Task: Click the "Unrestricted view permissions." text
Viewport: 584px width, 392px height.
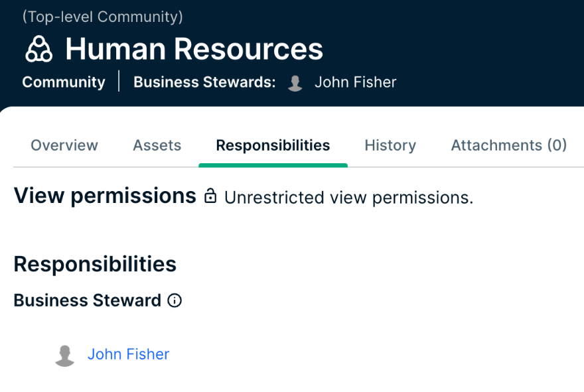Action: pyautogui.click(x=348, y=198)
